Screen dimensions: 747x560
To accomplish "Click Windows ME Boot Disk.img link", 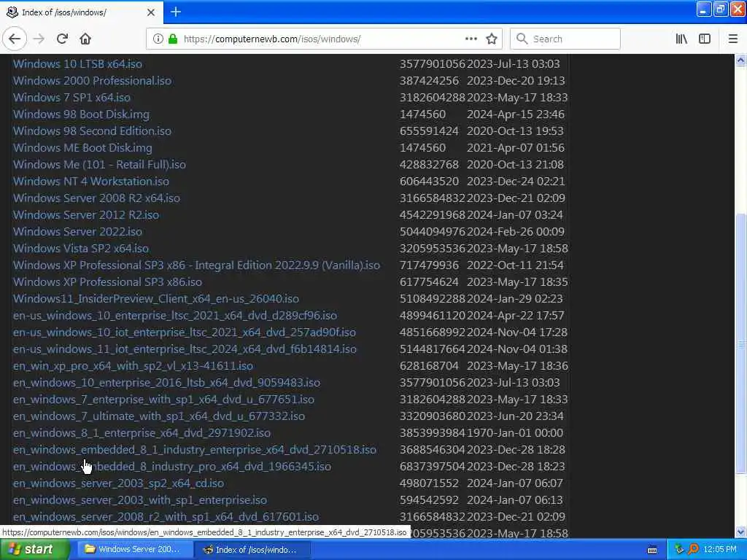I will [x=82, y=147].
